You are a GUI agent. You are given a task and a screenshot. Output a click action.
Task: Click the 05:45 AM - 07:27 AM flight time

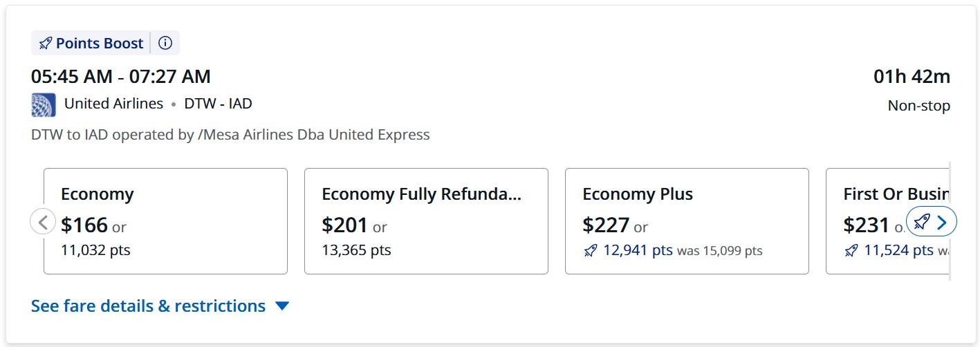pos(121,76)
